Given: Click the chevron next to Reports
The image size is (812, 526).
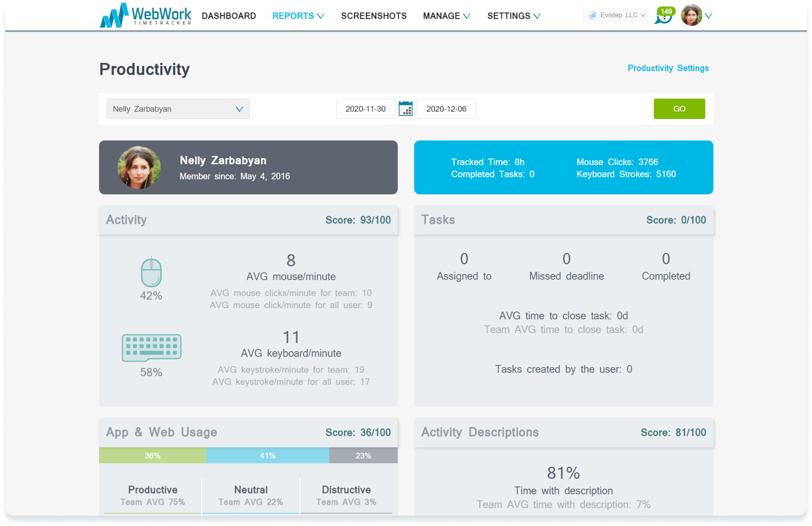Looking at the screenshot, I should (x=320, y=16).
